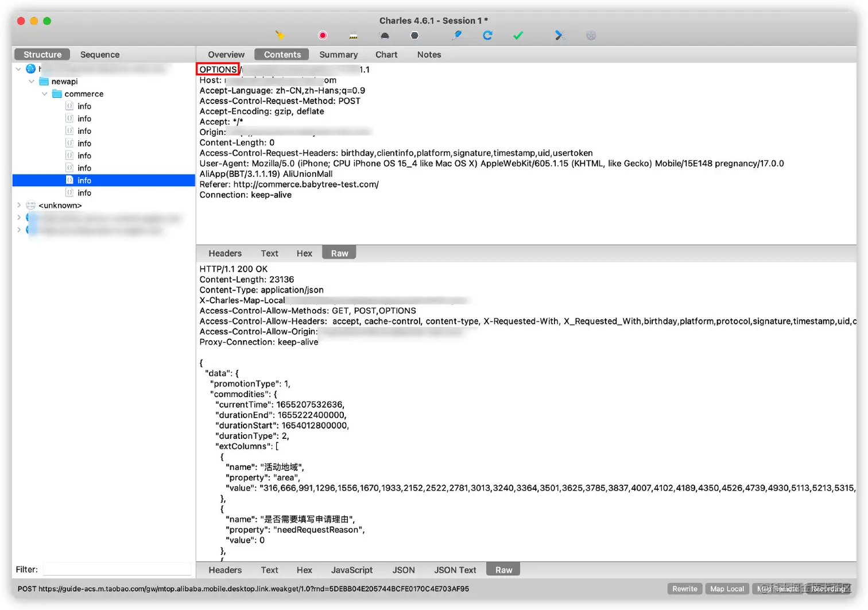Toggle SSL proxying striped toolbar icon
The height and width of the screenshot is (610, 868).
[x=353, y=36]
